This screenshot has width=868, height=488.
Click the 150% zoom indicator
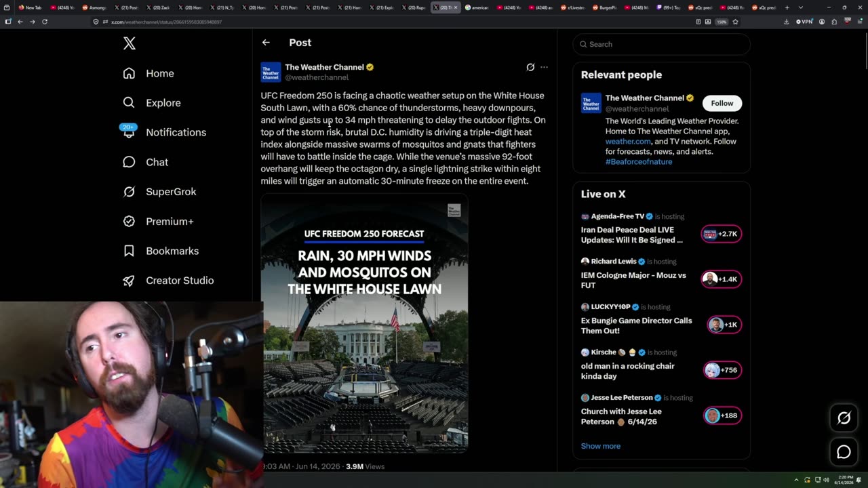tap(722, 22)
